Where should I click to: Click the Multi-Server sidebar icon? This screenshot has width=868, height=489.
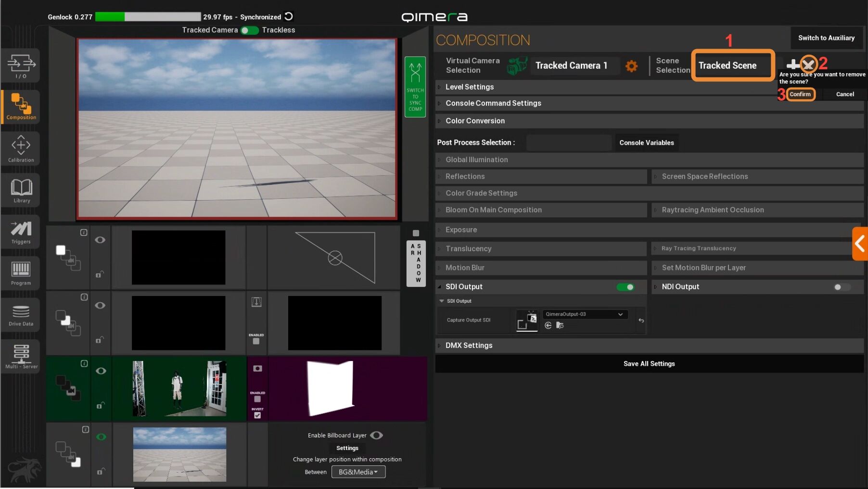(x=21, y=357)
